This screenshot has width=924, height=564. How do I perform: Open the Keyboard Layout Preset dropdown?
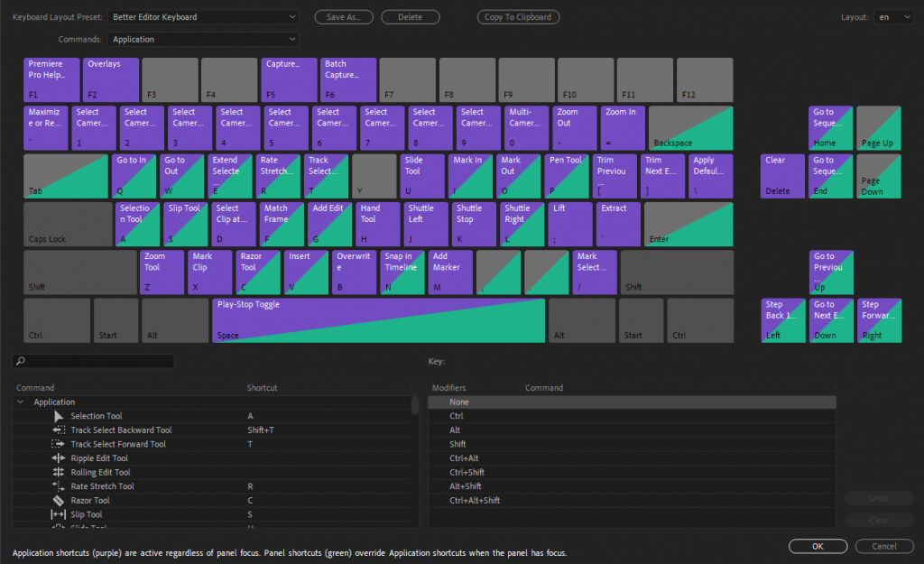pos(202,17)
